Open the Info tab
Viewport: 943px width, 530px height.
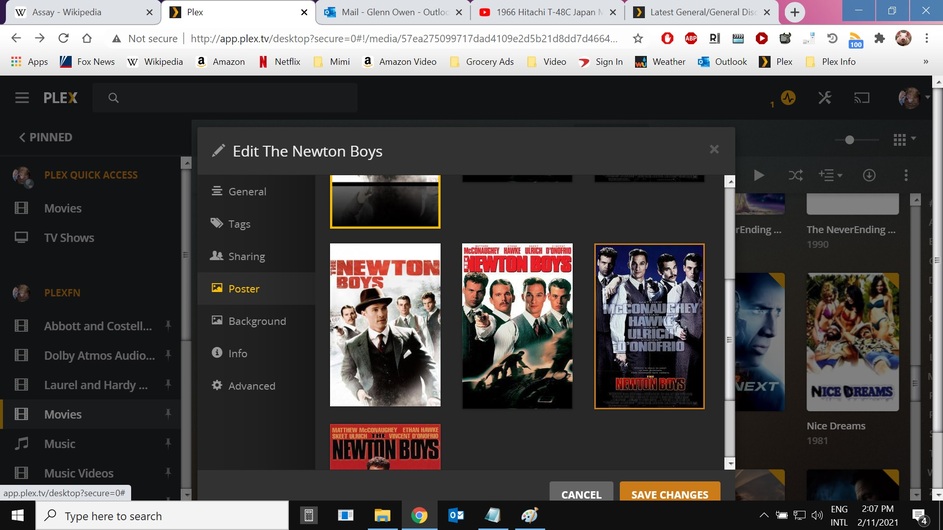[x=256, y=354]
